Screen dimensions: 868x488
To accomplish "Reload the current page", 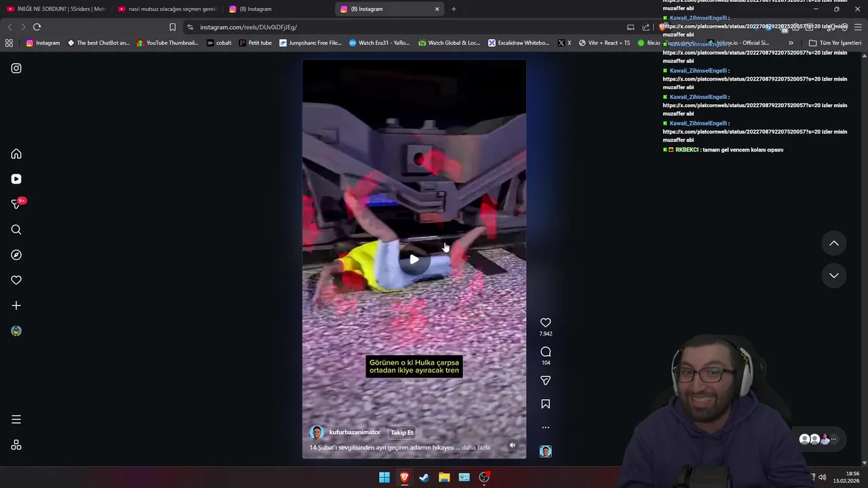I will point(37,27).
